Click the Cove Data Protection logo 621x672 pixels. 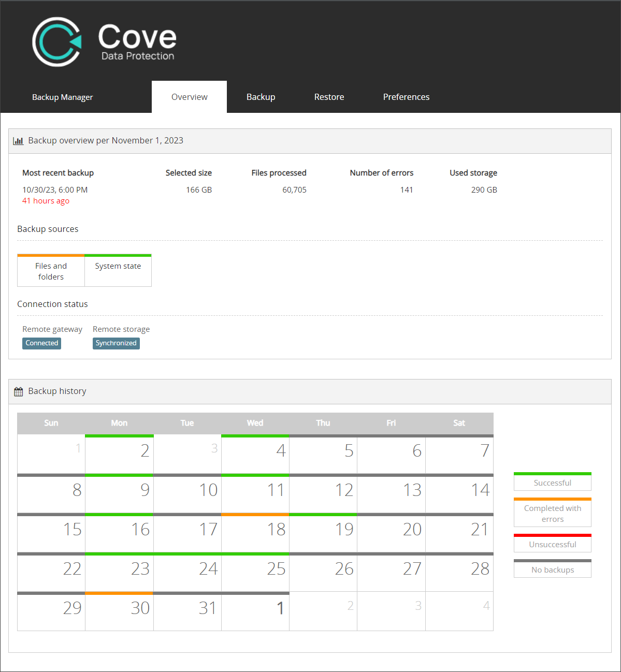point(104,42)
